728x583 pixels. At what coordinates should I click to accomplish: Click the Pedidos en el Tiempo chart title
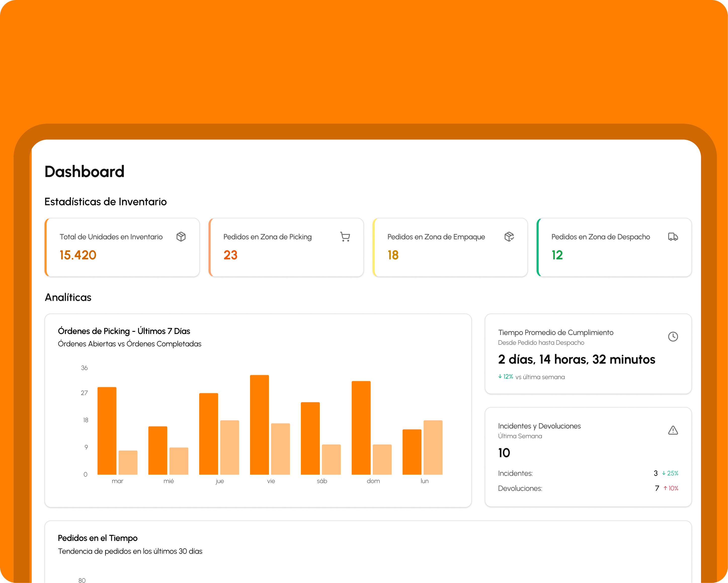(98, 538)
